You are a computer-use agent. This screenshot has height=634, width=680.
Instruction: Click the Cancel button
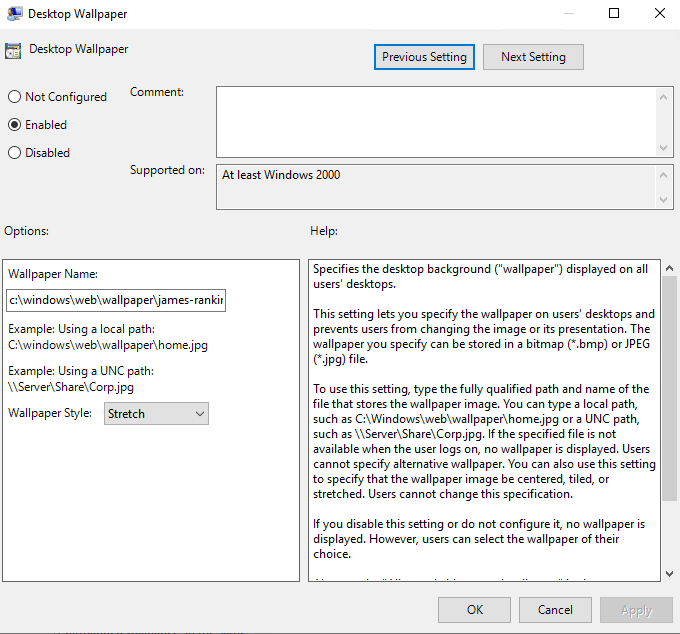tap(555, 609)
